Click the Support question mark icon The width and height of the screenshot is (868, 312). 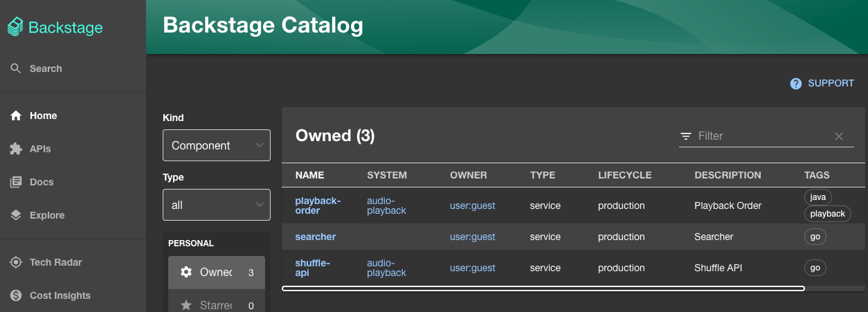796,84
